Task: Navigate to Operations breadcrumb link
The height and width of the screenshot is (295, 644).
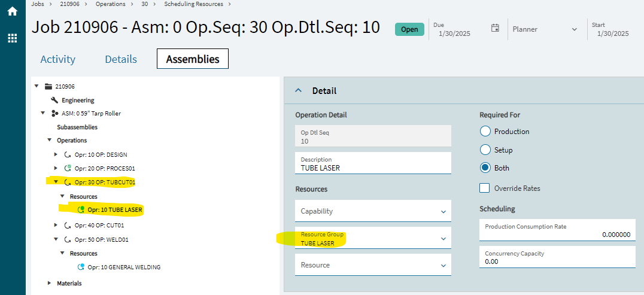Action: [x=111, y=4]
